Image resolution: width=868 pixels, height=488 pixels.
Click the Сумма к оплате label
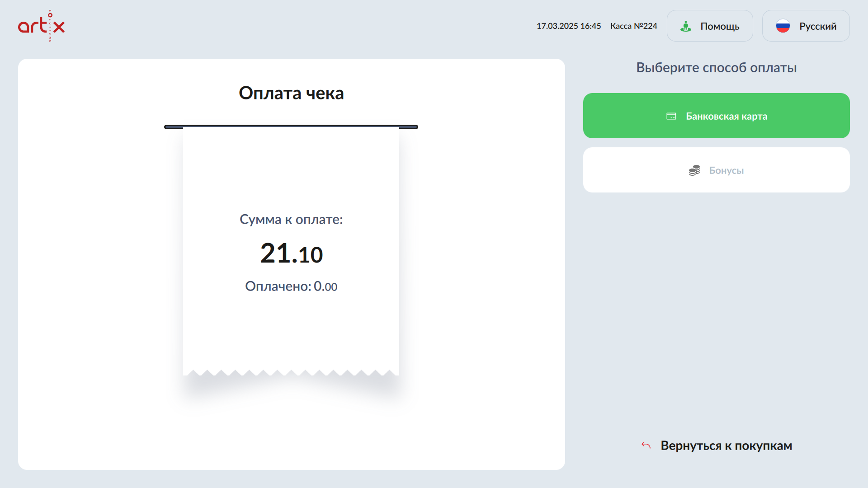[x=291, y=220]
